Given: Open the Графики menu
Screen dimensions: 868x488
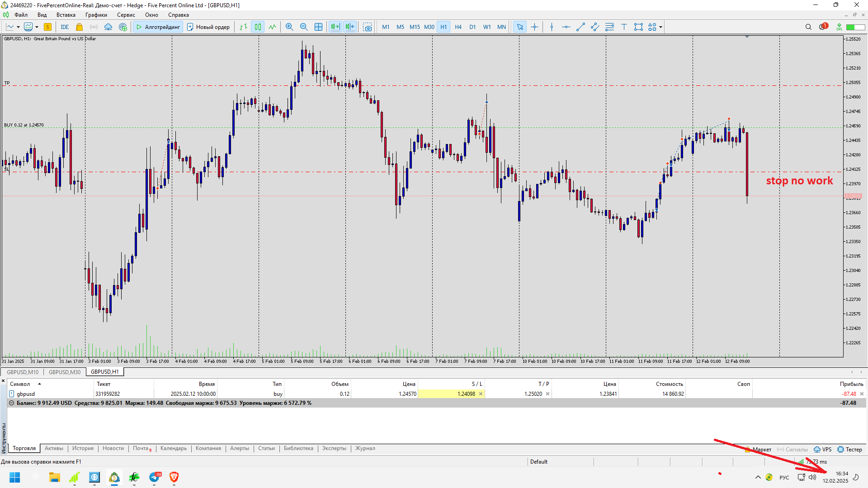Looking at the screenshot, I should click(96, 15).
